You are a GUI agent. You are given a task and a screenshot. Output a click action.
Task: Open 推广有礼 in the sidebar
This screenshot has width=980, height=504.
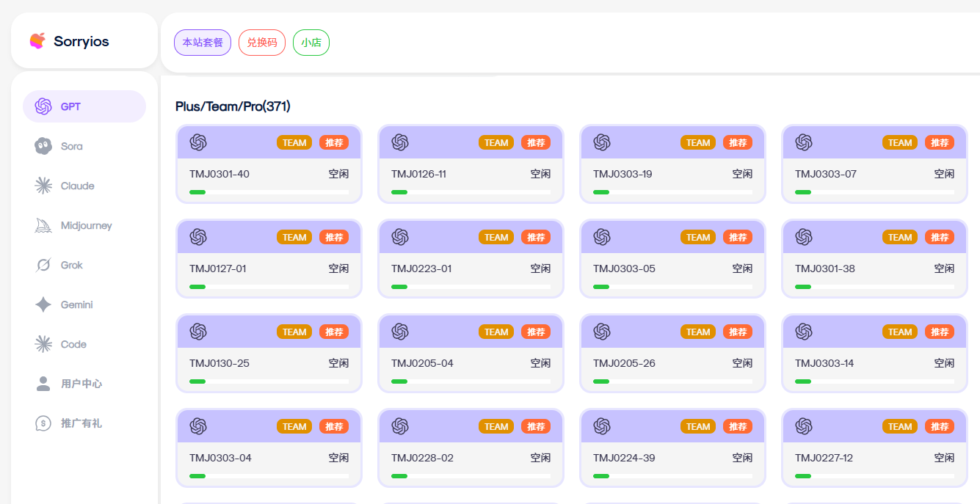pyautogui.click(x=81, y=423)
